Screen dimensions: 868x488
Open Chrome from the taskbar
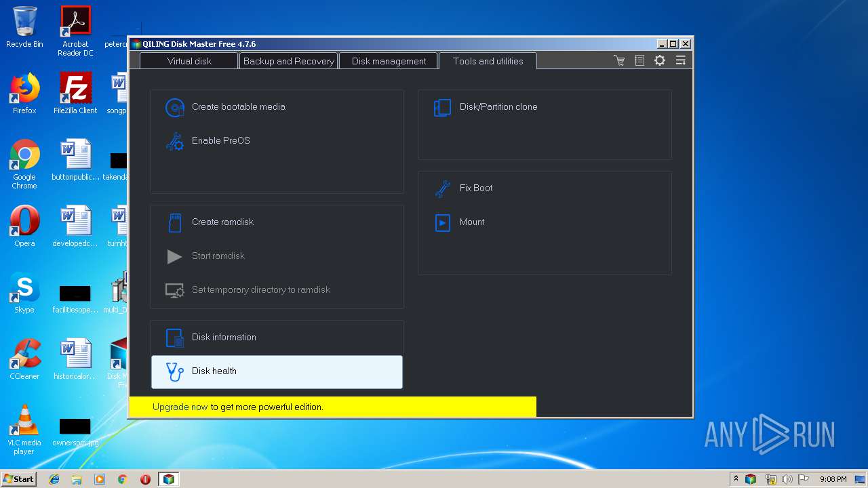click(x=122, y=479)
